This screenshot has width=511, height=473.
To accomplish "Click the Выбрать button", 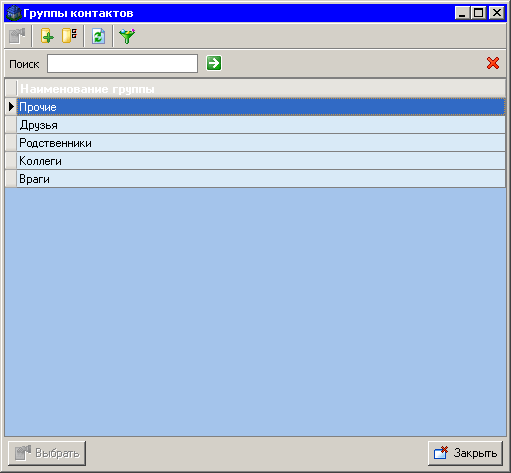I will [47, 453].
